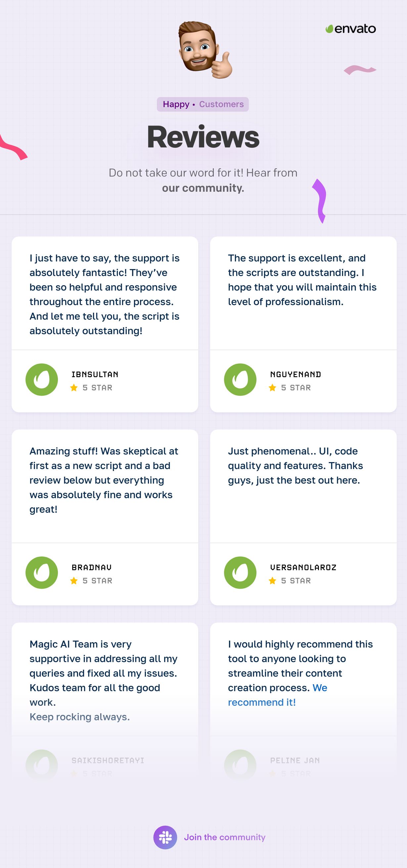Click the Envato logo in top right corner
Screen dimensions: 407x868
point(351,29)
